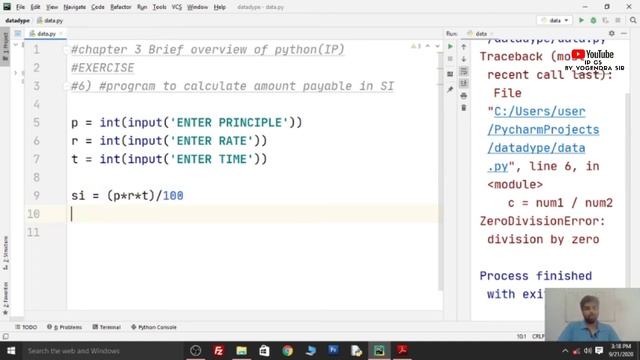Screen dimensions: 640x360
Task: Open the data run configuration dropdown
Action: point(555,20)
